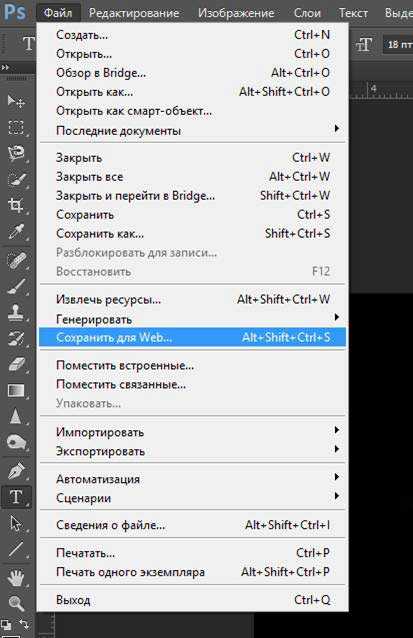
Task: Select the Move tool
Action: coord(16,101)
